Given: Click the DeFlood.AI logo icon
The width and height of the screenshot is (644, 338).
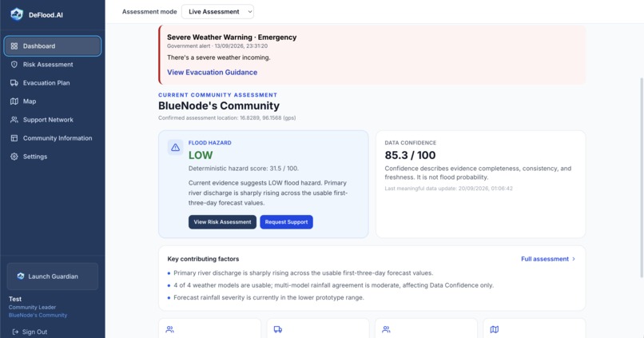Looking at the screenshot, I should point(17,14).
